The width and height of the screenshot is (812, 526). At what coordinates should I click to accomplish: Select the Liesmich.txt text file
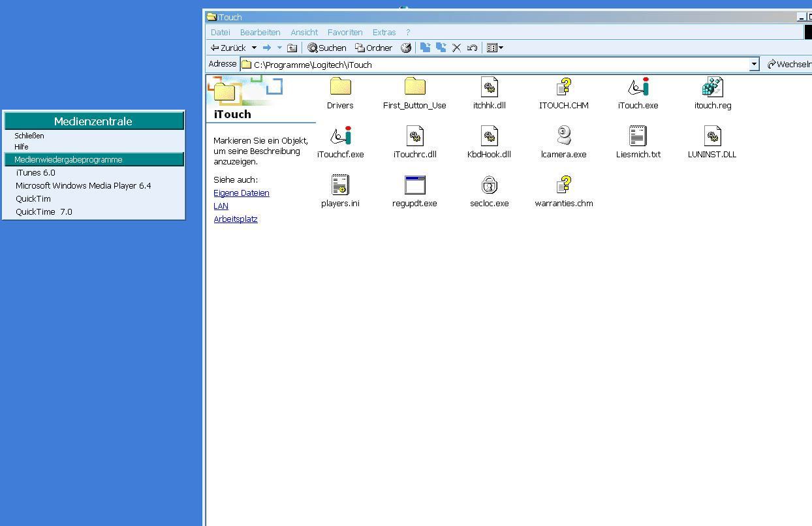pyautogui.click(x=638, y=142)
